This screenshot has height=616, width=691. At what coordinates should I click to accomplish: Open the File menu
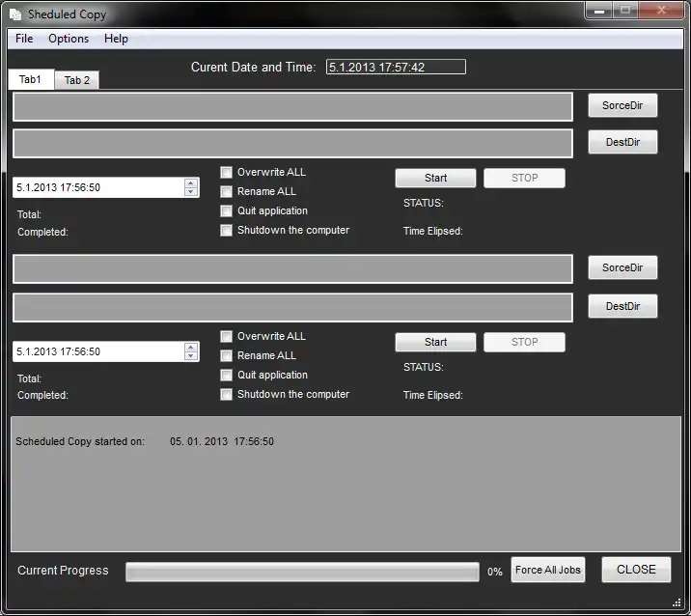point(24,39)
